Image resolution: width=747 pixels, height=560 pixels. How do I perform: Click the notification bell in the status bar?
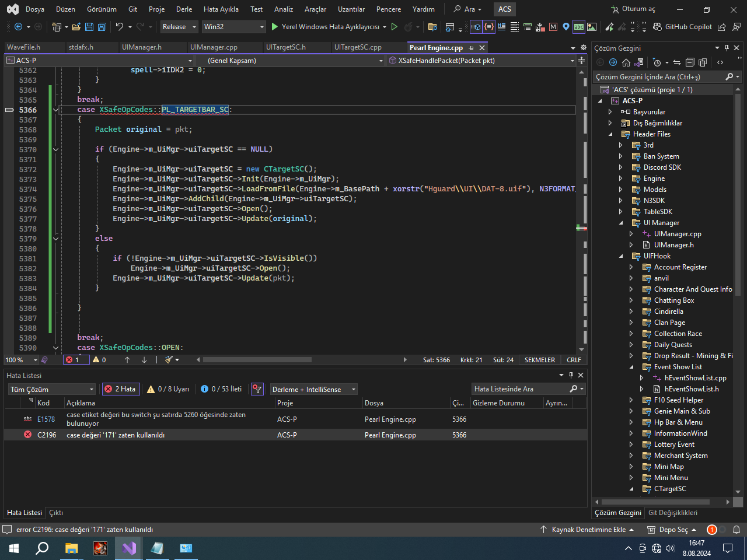pos(736,530)
